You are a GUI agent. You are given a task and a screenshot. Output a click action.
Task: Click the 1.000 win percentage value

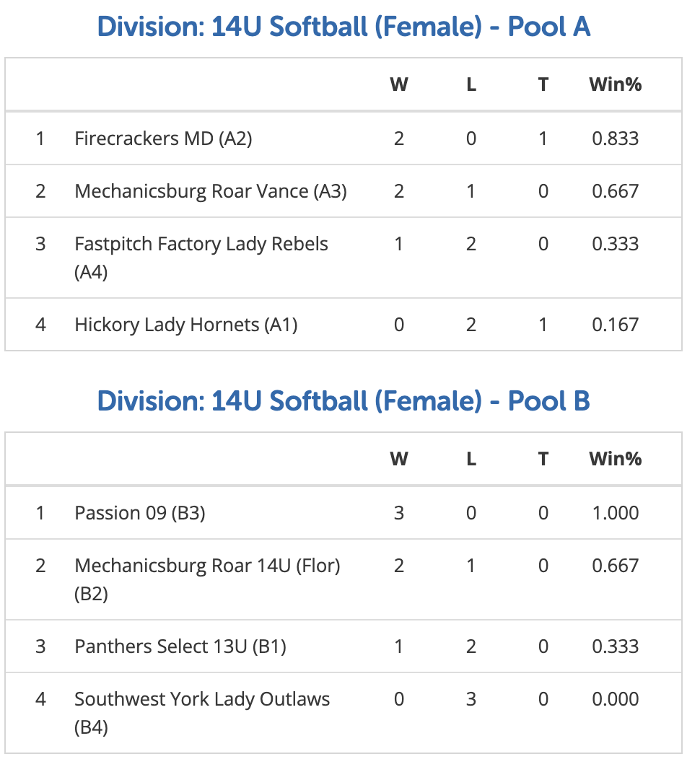tap(616, 513)
